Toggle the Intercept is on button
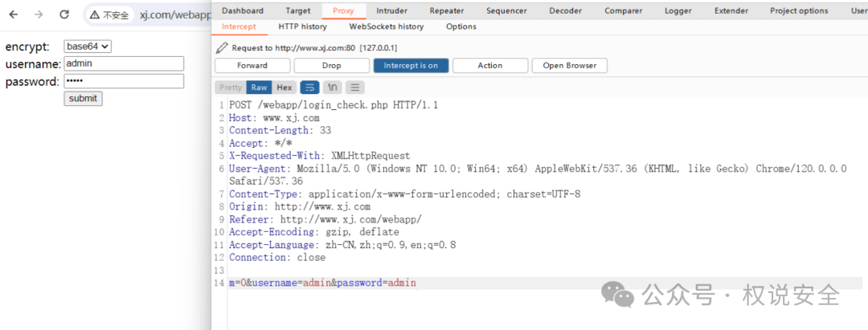The image size is (868, 330). (x=411, y=66)
